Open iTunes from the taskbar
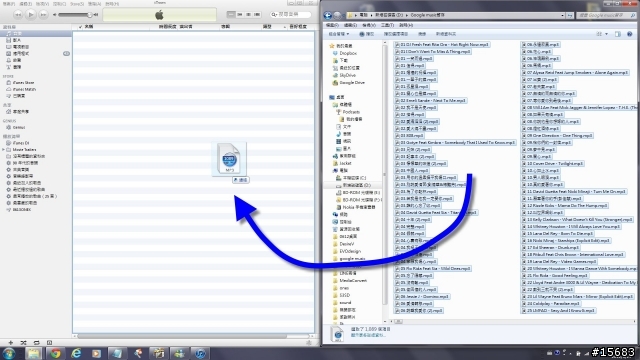The image size is (640, 360). click(x=200, y=353)
